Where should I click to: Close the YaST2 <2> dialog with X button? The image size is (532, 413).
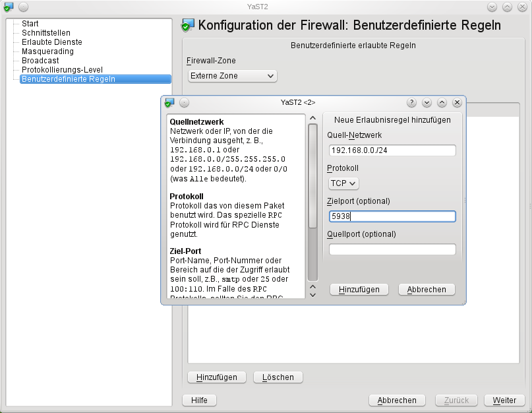point(457,102)
